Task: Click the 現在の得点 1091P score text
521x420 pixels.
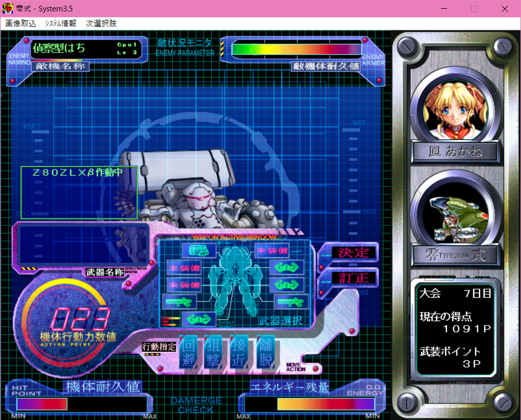Action: click(x=455, y=322)
